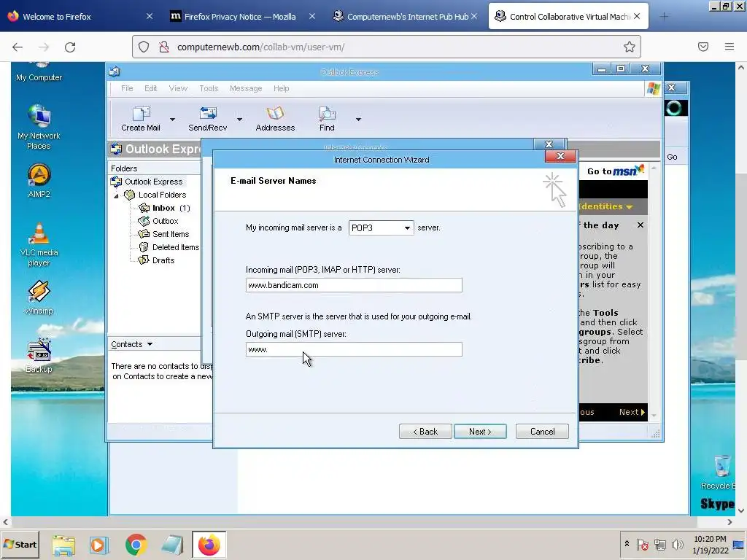747x560 pixels.
Task: Open My Network Places desktop icon
Action: tap(39, 127)
